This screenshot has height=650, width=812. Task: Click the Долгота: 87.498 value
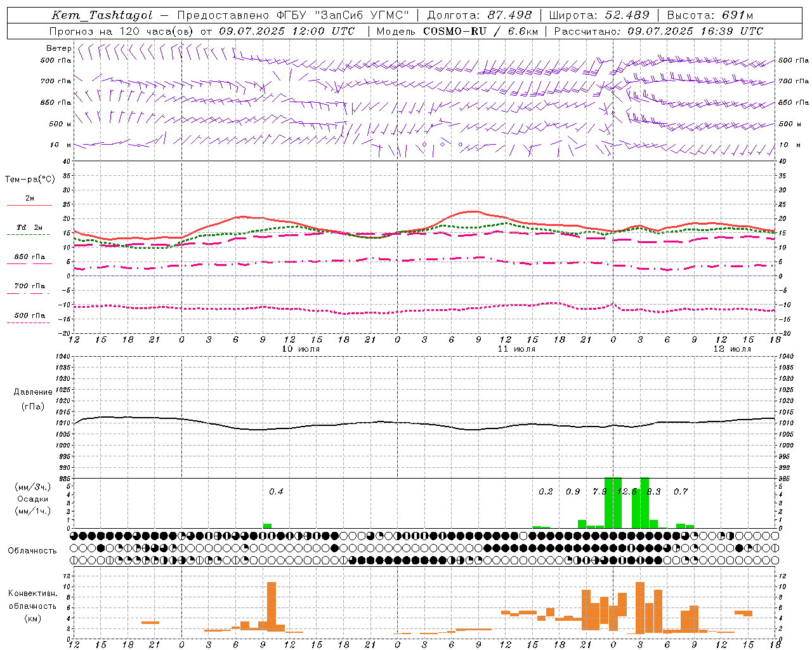click(x=480, y=15)
